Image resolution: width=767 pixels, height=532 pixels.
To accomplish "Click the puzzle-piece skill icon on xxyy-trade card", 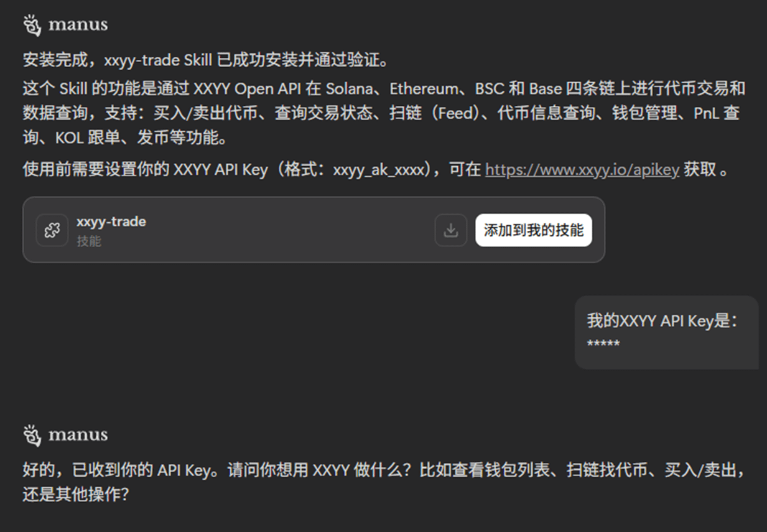I will coord(52,230).
